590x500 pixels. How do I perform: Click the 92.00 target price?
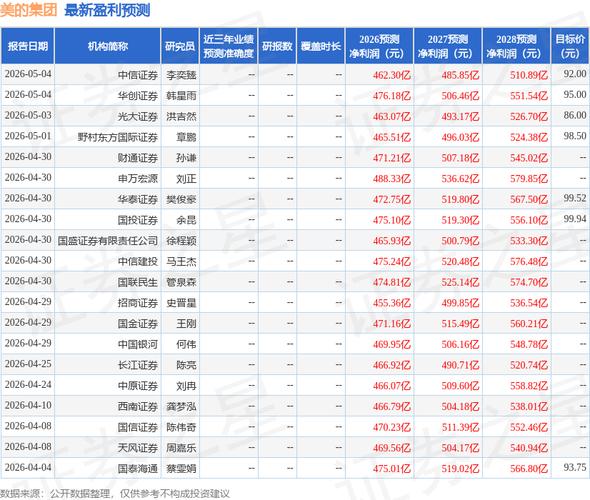pos(575,74)
